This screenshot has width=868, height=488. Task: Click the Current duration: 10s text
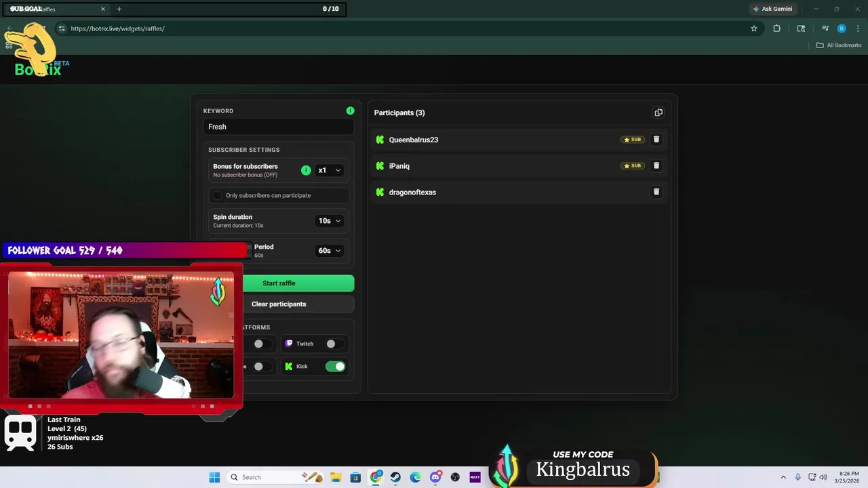pos(238,225)
